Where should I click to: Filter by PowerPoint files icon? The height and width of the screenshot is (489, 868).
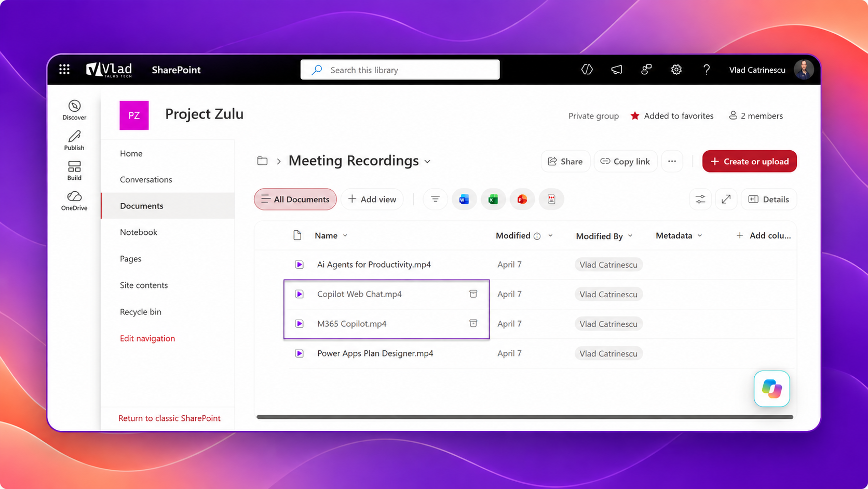coord(522,199)
